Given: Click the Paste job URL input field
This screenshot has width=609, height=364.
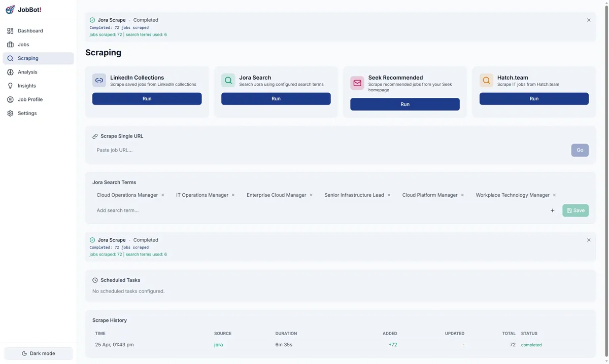Looking at the screenshot, I should [330, 150].
